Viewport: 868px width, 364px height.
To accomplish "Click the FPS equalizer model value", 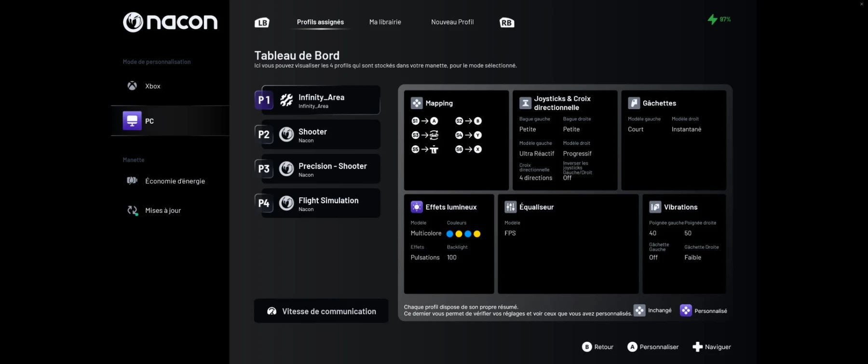I will [510, 233].
